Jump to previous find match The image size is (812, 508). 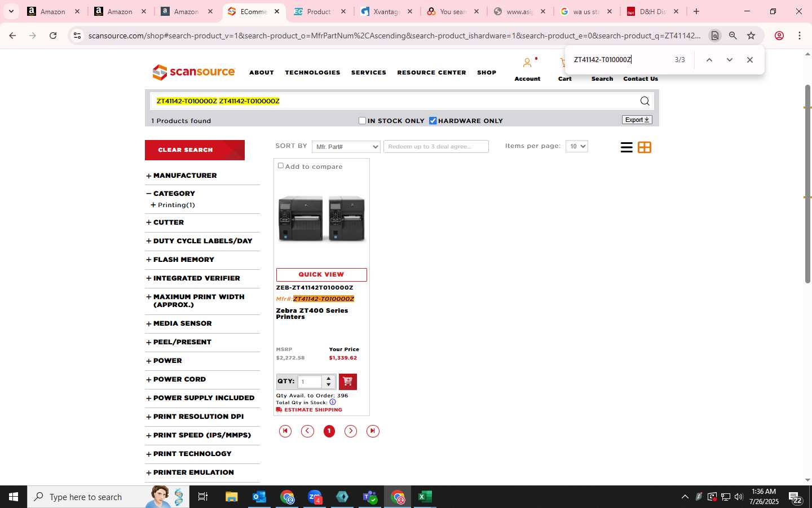[x=709, y=60]
